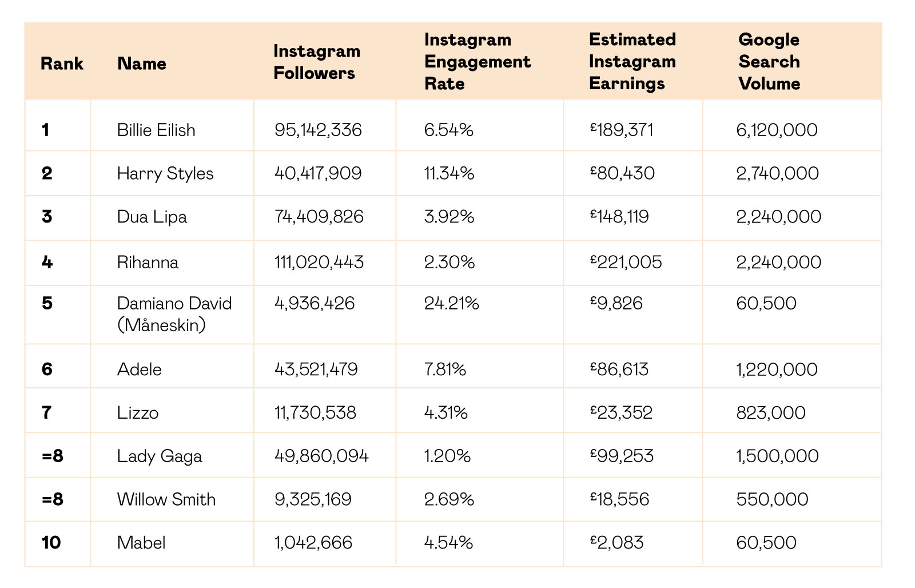Click Harry Styles in the Name column
Screen dimensions: 915x588
point(165,173)
